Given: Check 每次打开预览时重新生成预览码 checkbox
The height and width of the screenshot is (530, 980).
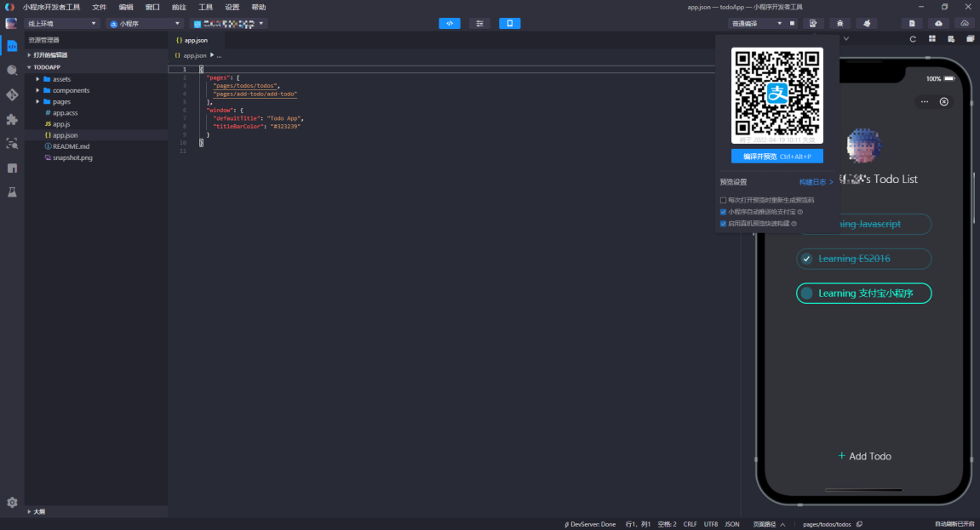Looking at the screenshot, I should (723, 201).
